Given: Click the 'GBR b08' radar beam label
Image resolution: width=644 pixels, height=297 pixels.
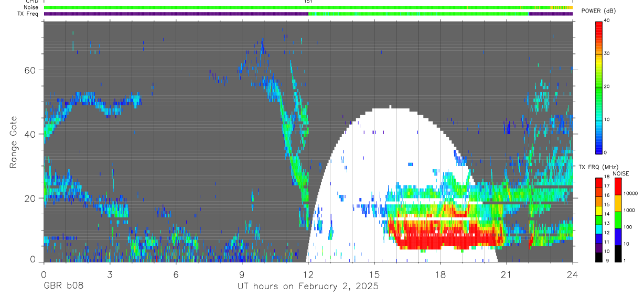Looking at the screenshot, I should click(63, 286).
